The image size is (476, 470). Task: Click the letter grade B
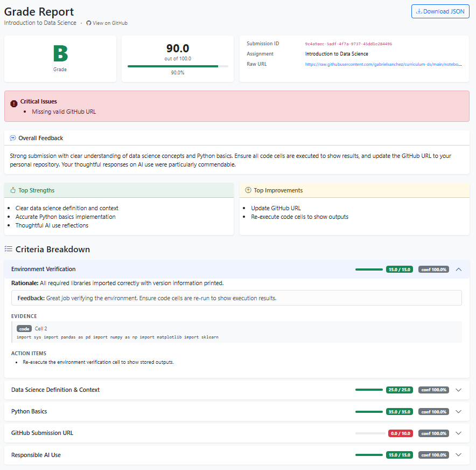60,53
